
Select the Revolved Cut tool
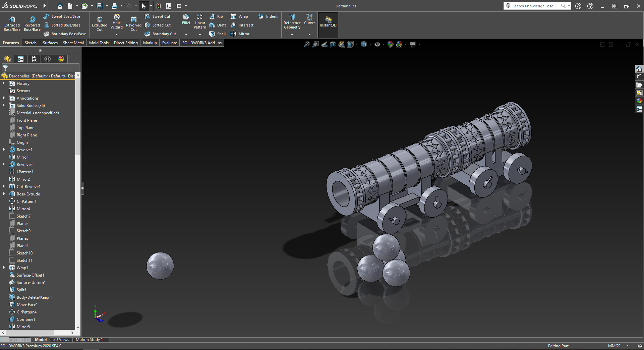(x=134, y=23)
